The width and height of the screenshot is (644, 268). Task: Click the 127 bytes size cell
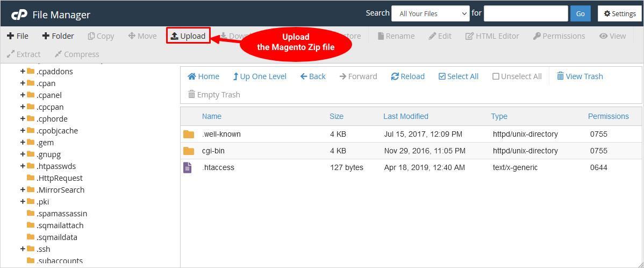(x=347, y=167)
